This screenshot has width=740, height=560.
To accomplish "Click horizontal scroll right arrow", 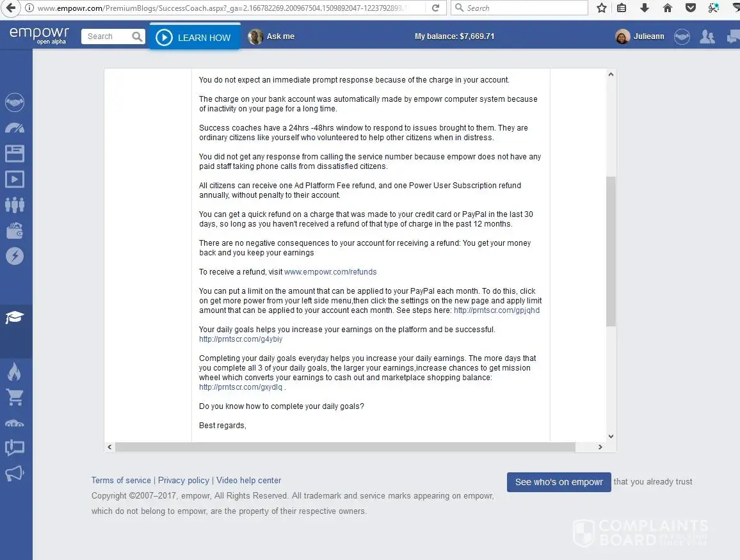I will (x=600, y=447).
